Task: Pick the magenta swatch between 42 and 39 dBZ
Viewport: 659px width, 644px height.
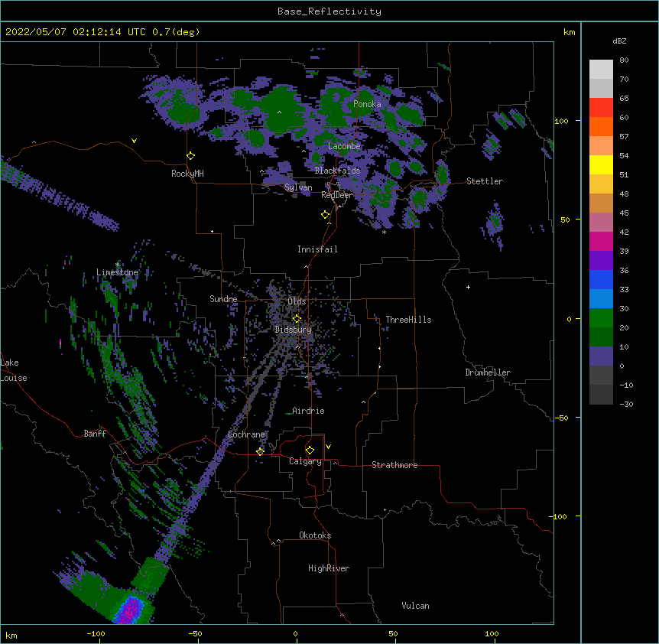Action: (601, 241)
